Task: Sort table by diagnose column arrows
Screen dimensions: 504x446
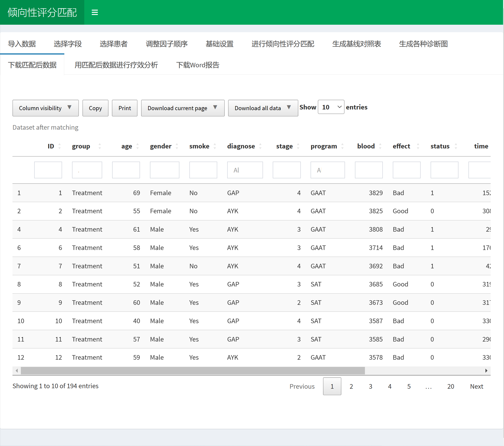Action: click(x=260, y=146)
